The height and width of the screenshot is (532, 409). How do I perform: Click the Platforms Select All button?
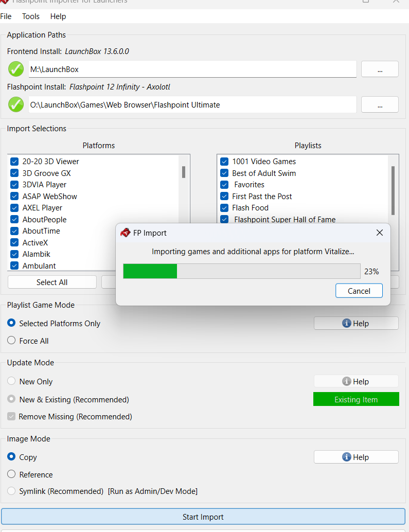click(x=52, y=282)
